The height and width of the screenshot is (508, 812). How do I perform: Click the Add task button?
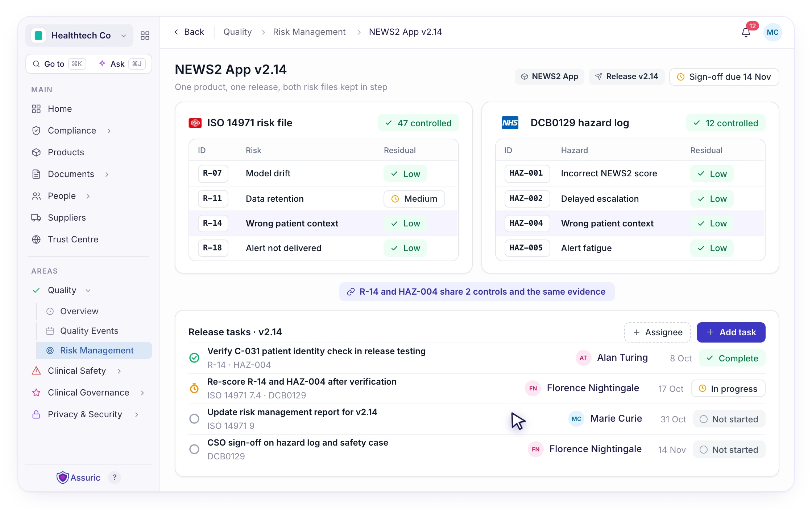coord(731,332)
